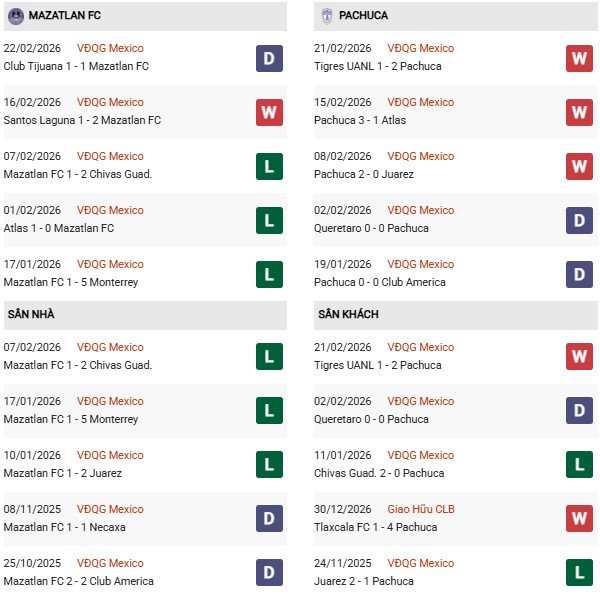Click the Pachuca team crest icon
This screenshot has width=600, height=595.
(x=327, y=16)
